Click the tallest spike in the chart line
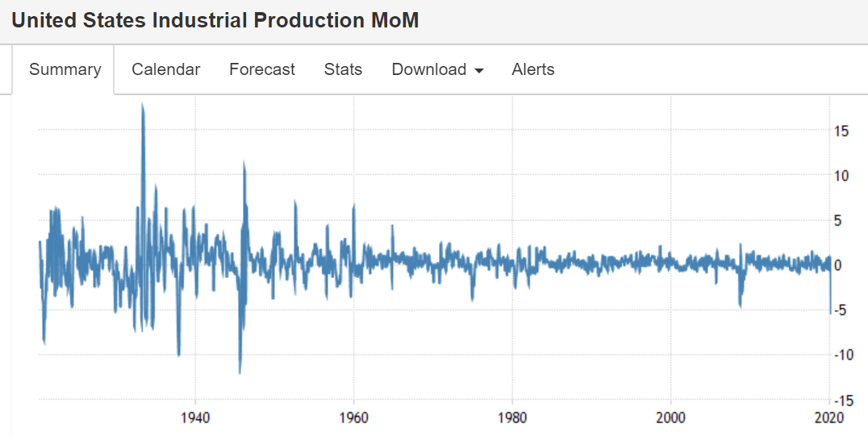Viewport: 868px width, 437px height. coord(143,105)
